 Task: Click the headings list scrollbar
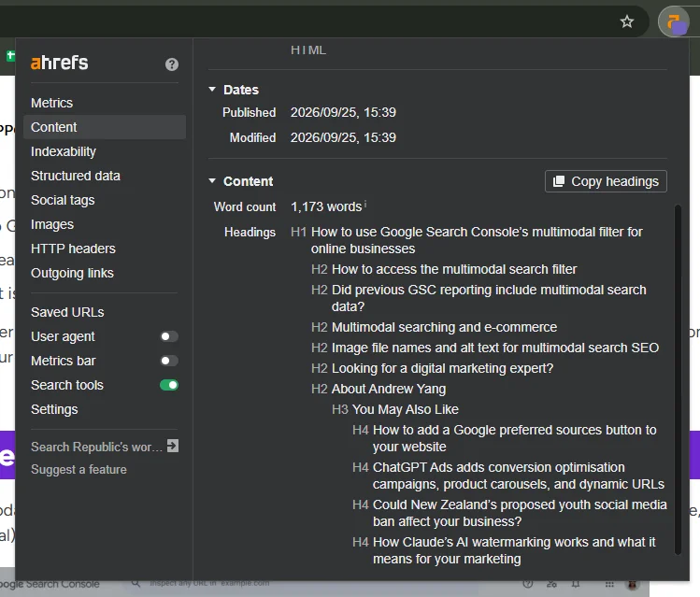[678, 379]
